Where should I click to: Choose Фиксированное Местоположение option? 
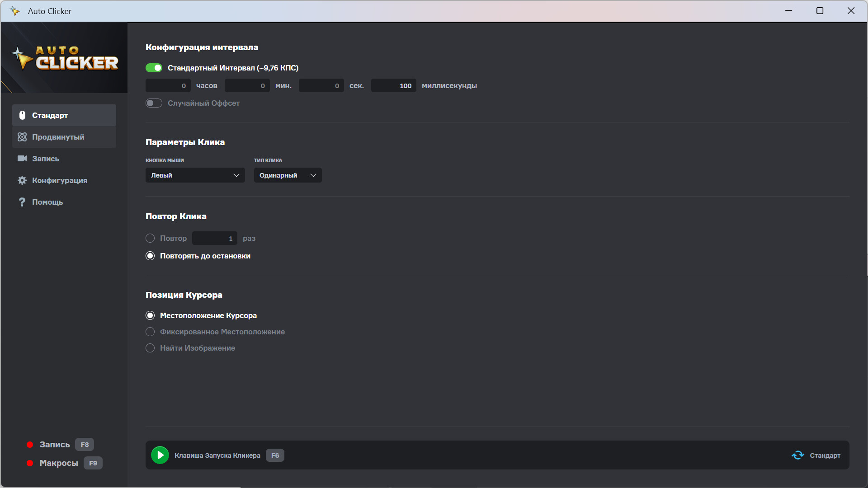150,332
